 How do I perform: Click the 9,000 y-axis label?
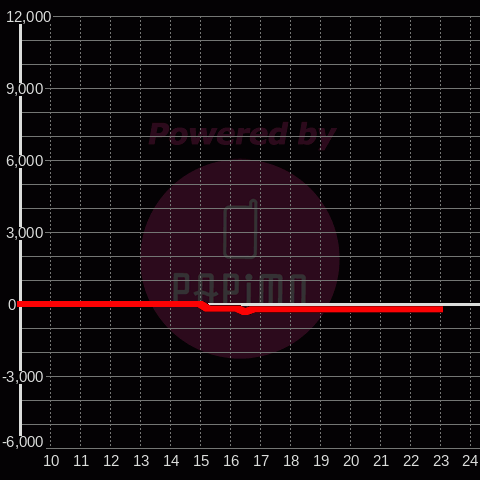point(25,89)
